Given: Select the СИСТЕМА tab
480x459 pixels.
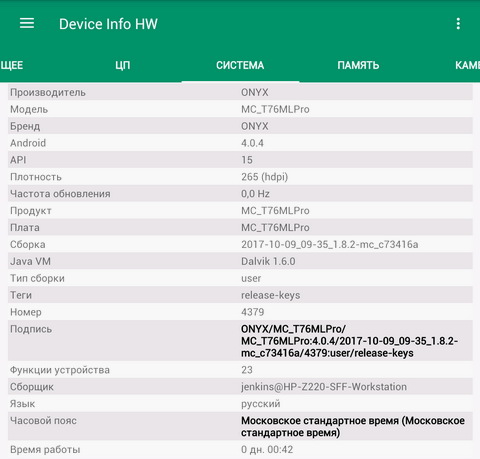Looking at the screenshot, I should (x=240, y=65).
